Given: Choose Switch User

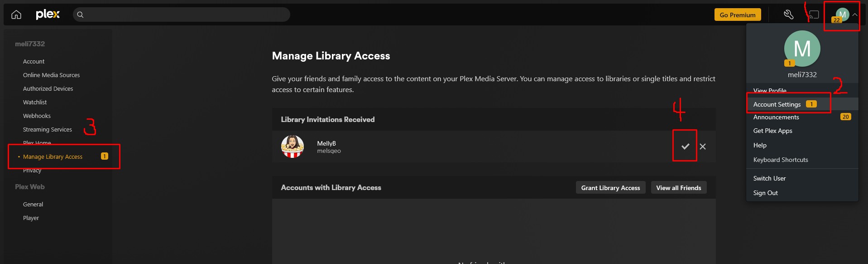Looking at the screenshot, I should click(x=802, y=178).
